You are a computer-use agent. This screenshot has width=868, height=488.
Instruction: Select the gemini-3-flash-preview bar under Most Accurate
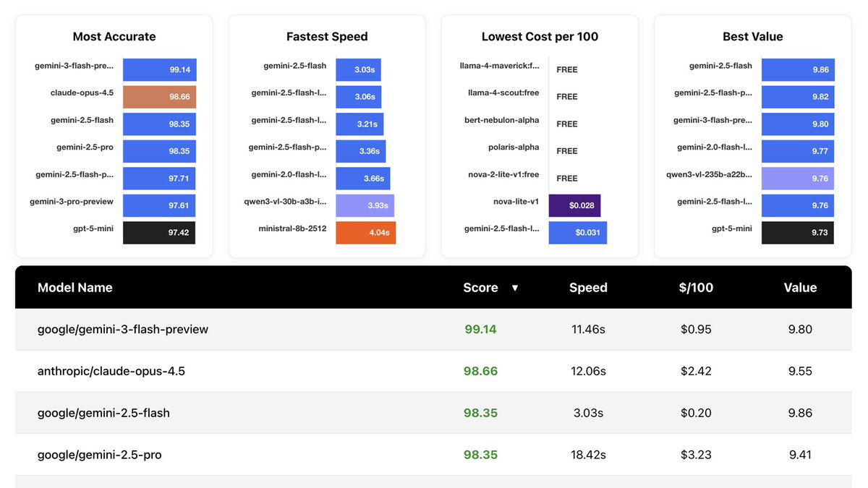160,69
